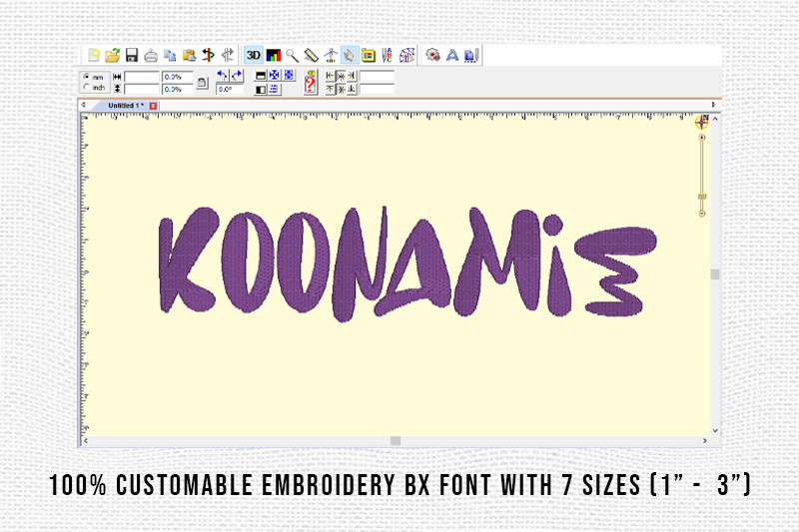Save the design with floppy icon
The image size is (799, 532).
coord(132,55)
